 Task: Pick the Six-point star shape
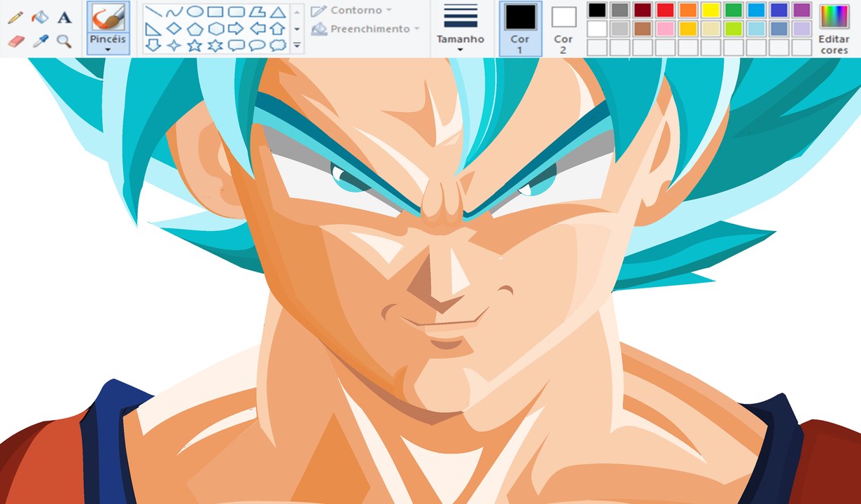[x=216, y=45]
